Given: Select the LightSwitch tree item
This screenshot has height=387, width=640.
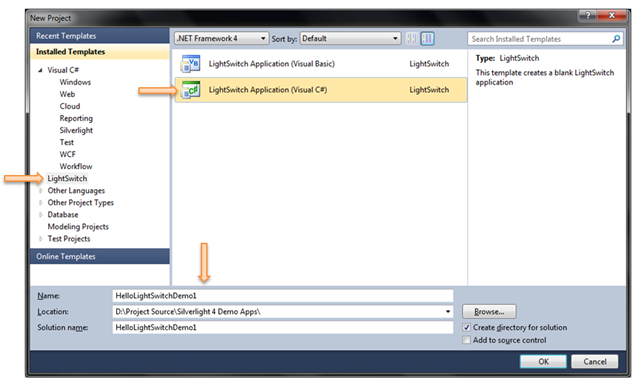Looking at the screenshot, I should coord(67,178).
